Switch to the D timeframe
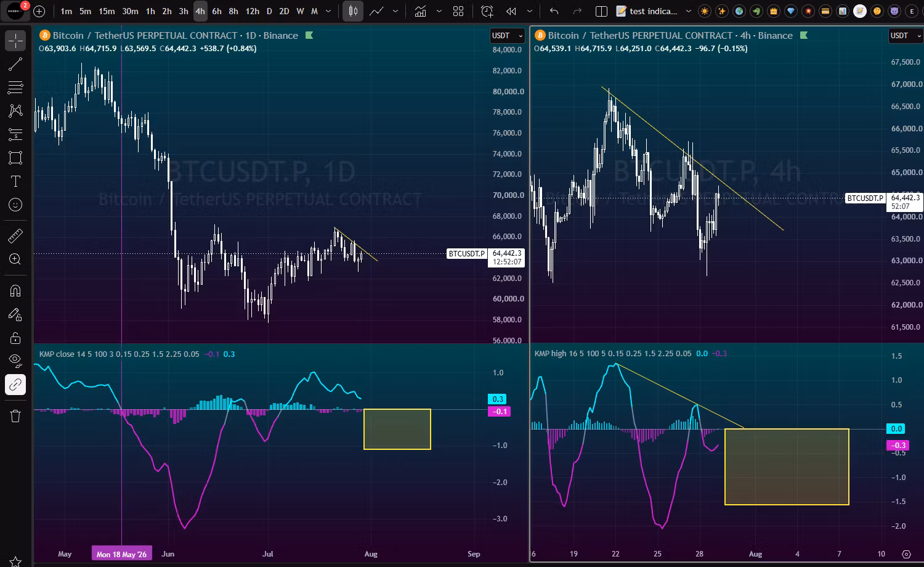Screen dimensions: 924x567 (269, 11)
